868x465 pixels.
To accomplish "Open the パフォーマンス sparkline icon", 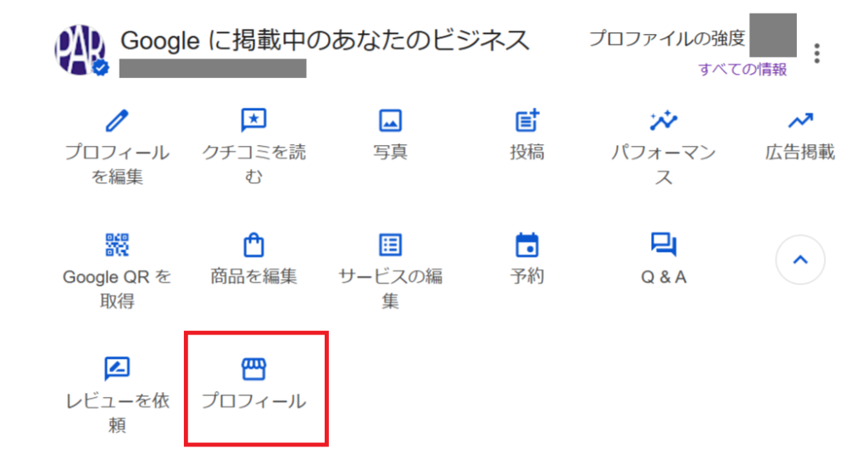I will pos(664,121).
